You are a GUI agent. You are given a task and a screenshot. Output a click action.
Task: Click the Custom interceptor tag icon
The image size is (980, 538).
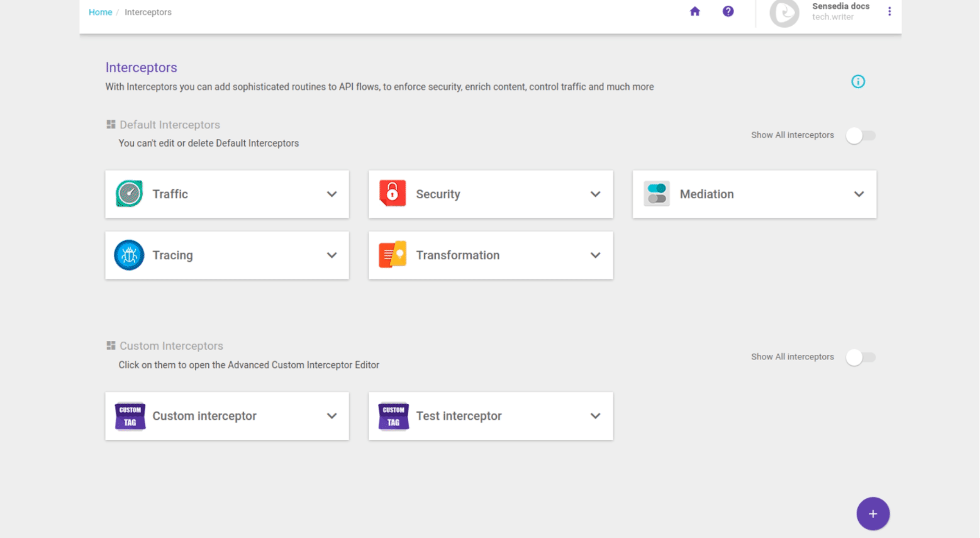click(130, 416)
